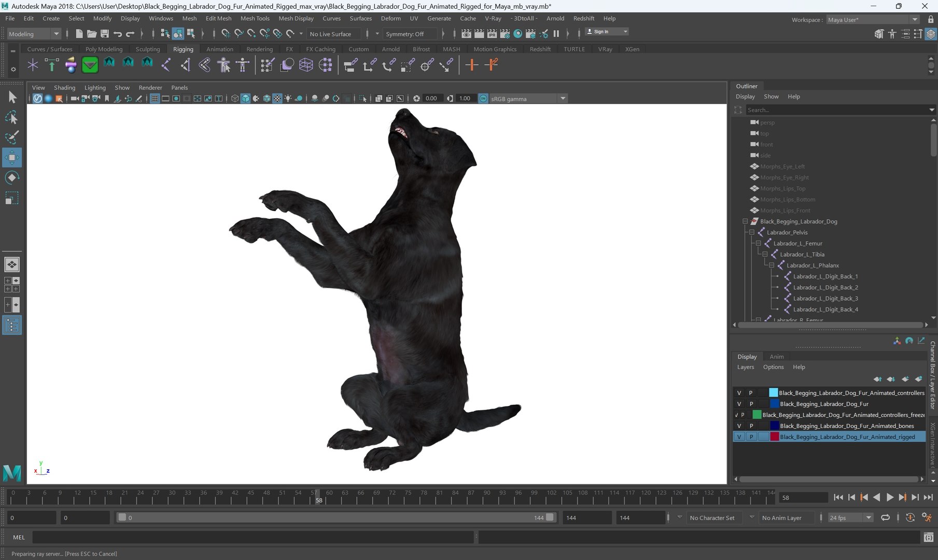Click color swatch of Animated_controllers layer
Screen dimensions: 938x560
(773, 393)
